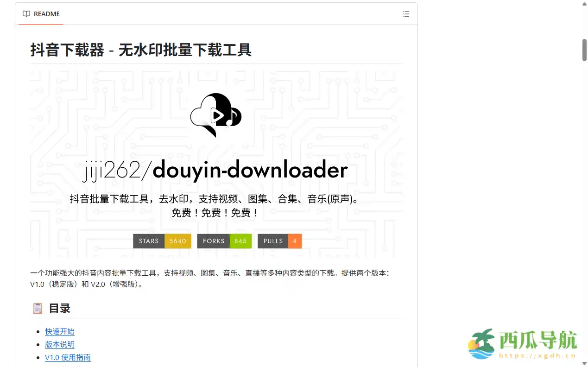Click the STARS 5640 badge
The width and height of the screenshot is (588, 367).
coord(162,241)
